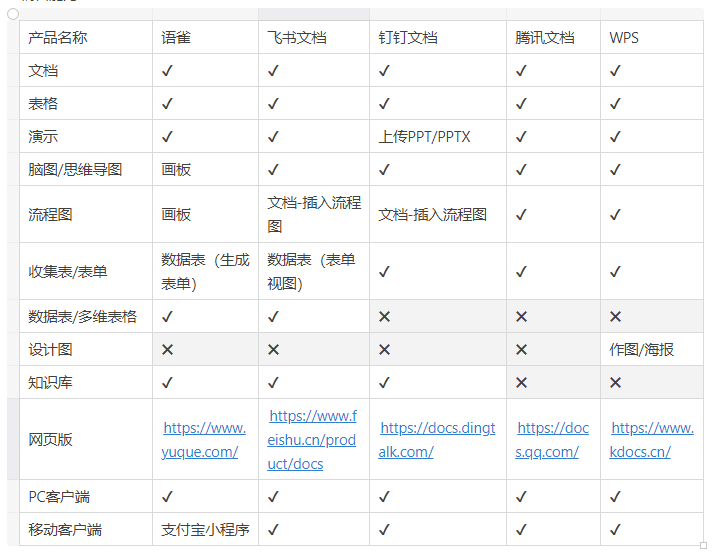Viewport: 716px width, 556px height.
Task: Select the column bar above 飞书文档
Action: pyautogui.click(x=314, y=14)
